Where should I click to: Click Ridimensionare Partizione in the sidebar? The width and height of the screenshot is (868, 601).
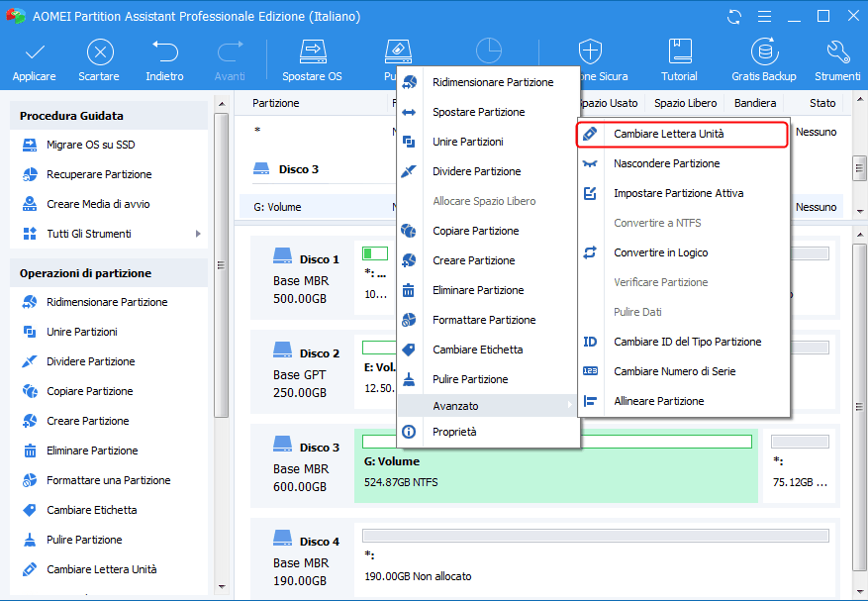tap(109, 302)
